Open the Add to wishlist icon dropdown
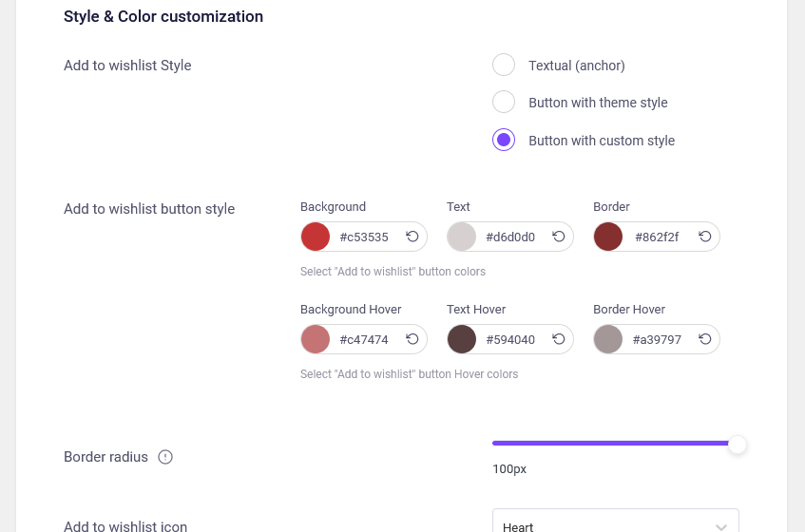Screen dimensions: 805x532 616,521
